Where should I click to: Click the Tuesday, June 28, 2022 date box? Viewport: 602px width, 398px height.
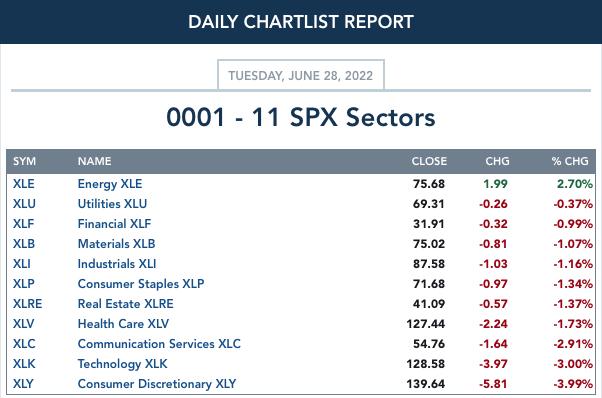click(x=301, y=75)
